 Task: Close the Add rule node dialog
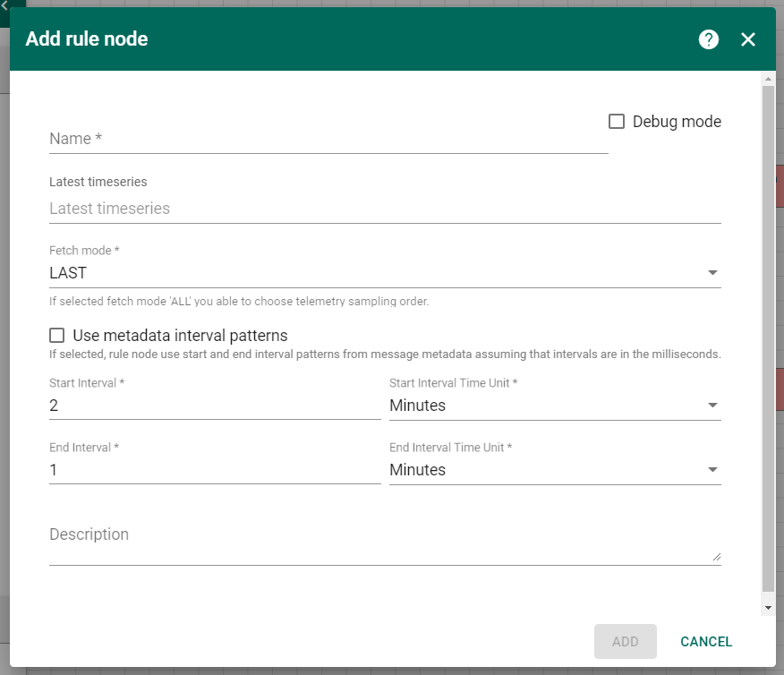pos(748,39)
